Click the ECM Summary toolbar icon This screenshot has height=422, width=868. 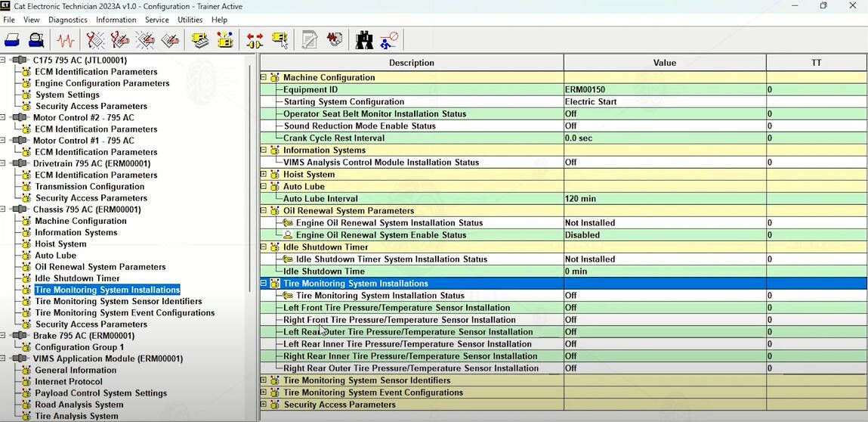(x=200, y=40)
